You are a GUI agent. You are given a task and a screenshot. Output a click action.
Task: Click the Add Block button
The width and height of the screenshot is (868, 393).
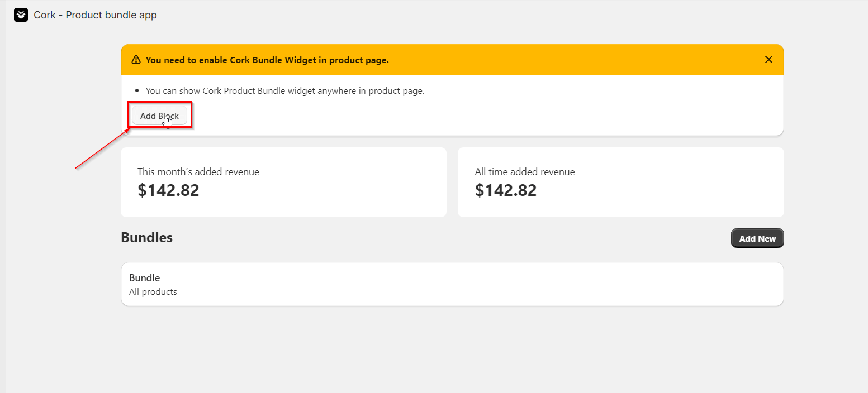tap(159, 116)
